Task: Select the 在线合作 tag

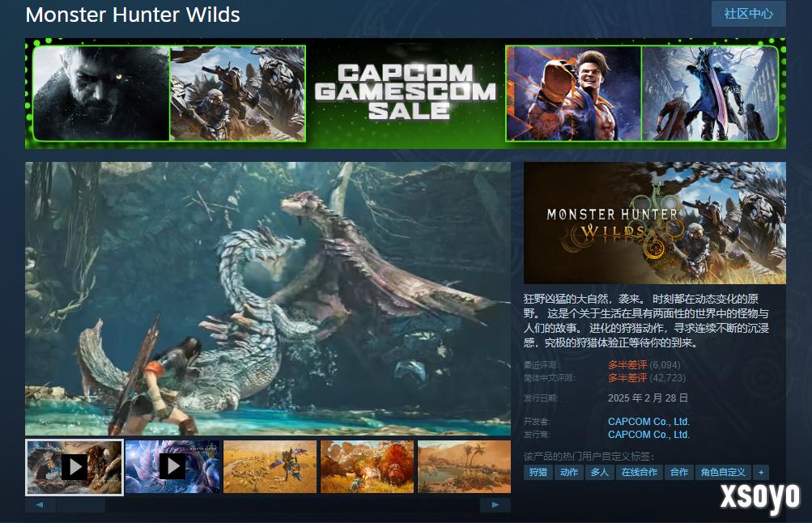Action: click(640, 472)
